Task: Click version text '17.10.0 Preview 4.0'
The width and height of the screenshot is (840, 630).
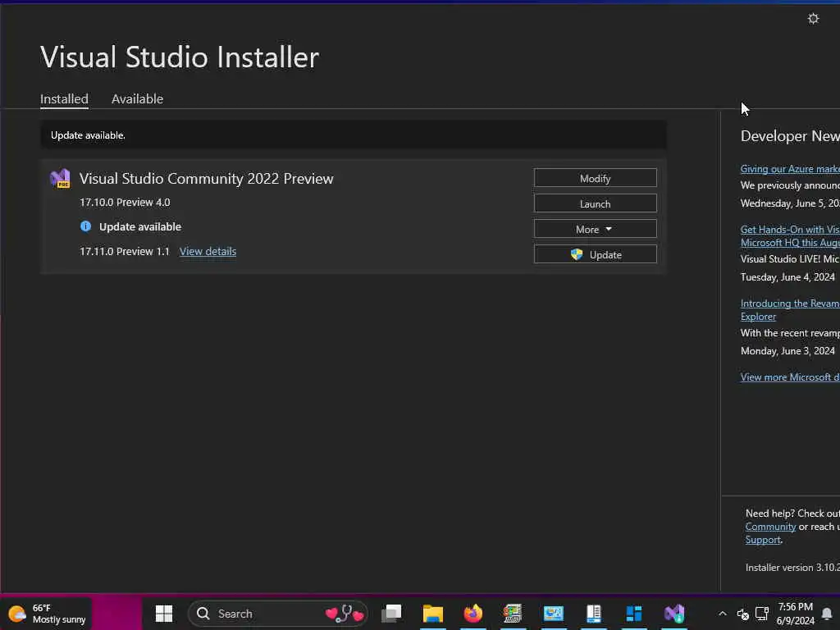Action: click(125, 203)
